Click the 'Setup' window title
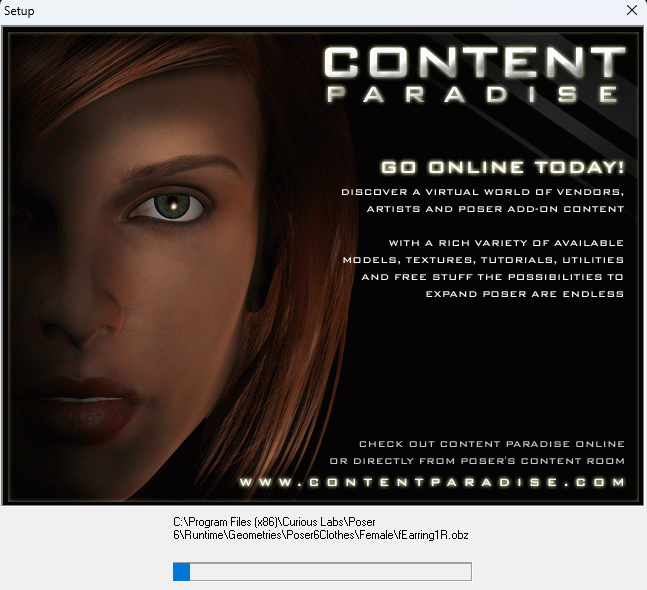 point(19,11)
